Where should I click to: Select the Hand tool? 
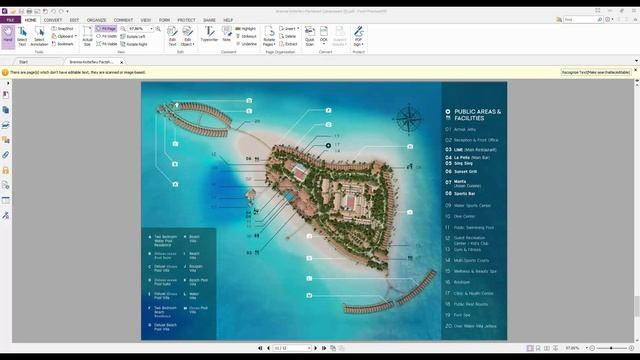pyautogui.click(x=8, y=36)
